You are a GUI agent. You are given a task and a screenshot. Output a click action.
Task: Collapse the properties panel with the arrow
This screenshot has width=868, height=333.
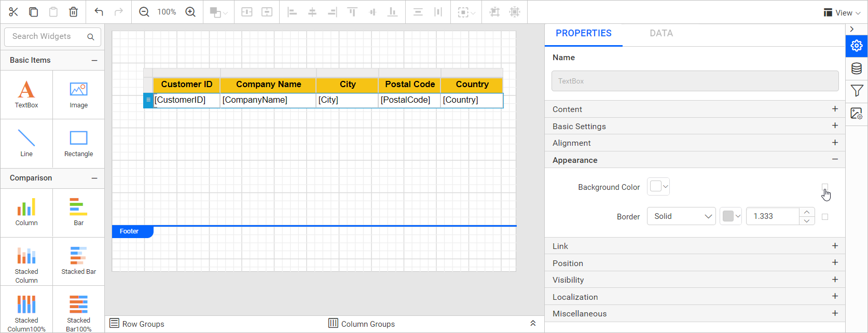click(852, 29)
